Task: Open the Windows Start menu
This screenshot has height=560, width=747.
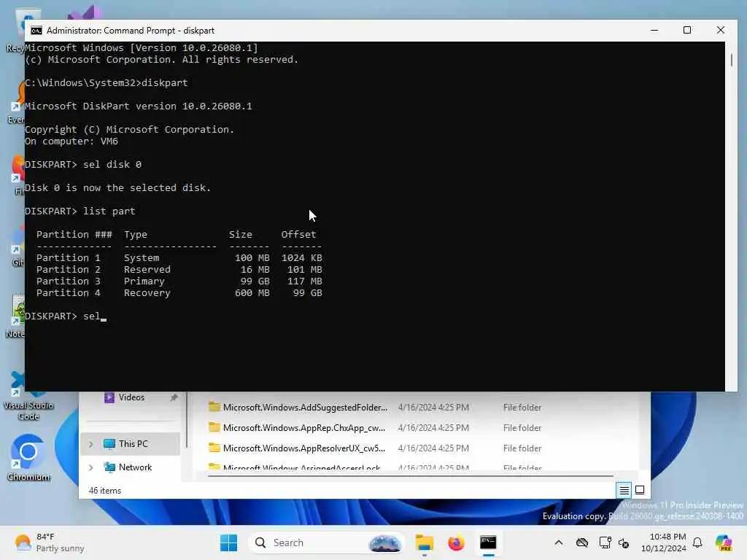Action: 228,542
